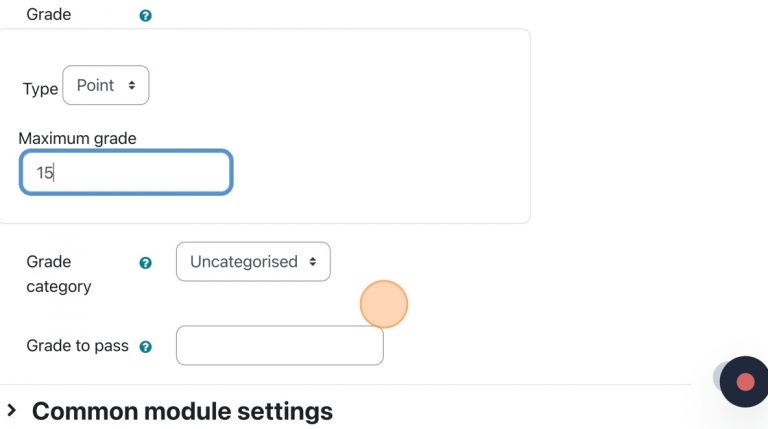Show help for Grade category
Screen dimensions: 768x429
[146, 263]
